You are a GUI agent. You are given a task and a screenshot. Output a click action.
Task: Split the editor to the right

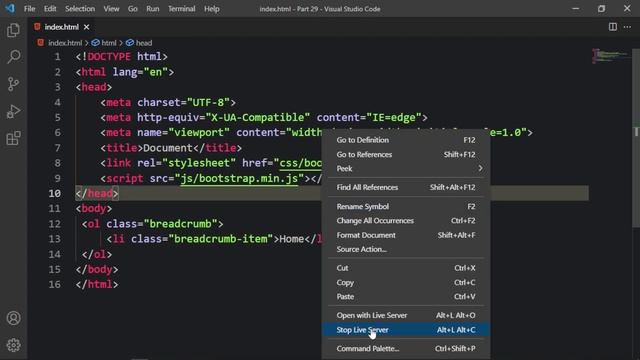point(613,27)
